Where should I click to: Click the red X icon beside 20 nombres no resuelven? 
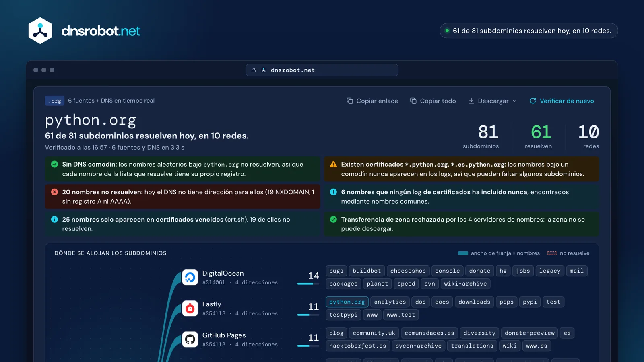tap(54, 192)
